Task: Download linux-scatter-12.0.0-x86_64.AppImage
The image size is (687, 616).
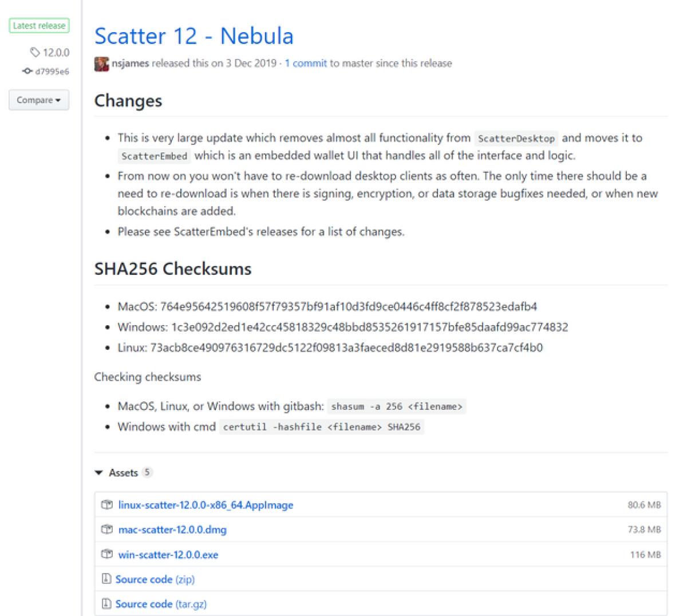Action: point(206,505)
